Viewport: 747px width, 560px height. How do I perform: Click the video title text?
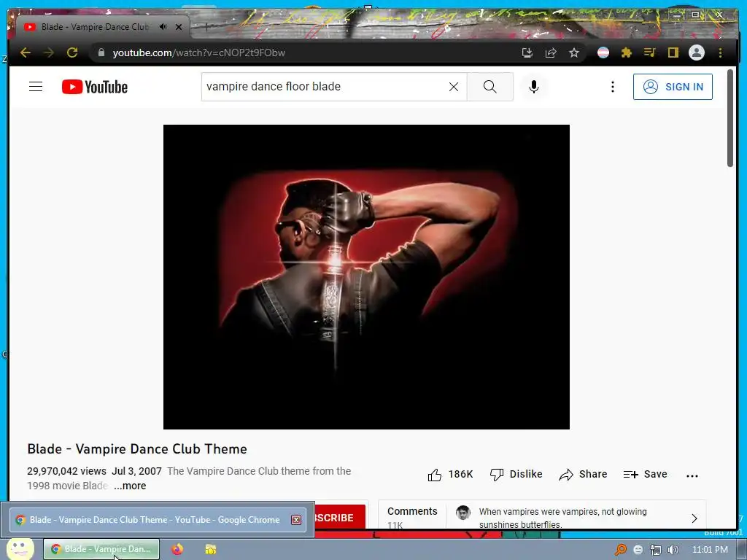tap(137, 449)
